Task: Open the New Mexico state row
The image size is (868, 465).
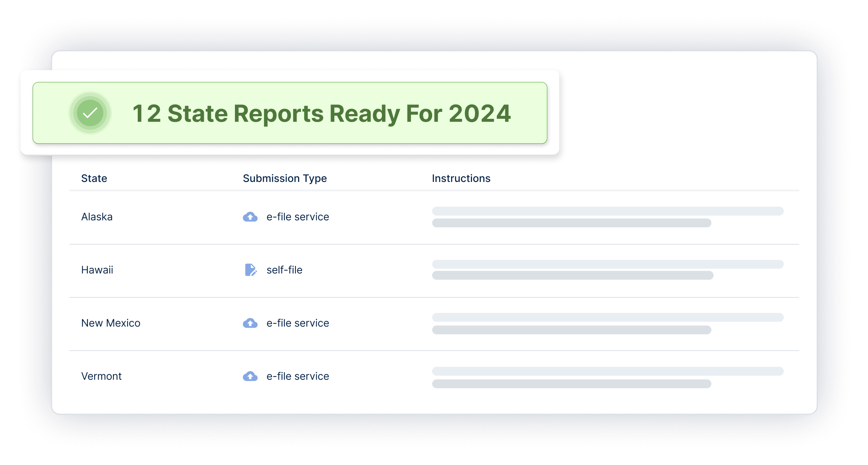Action: (x=111, y=323)
